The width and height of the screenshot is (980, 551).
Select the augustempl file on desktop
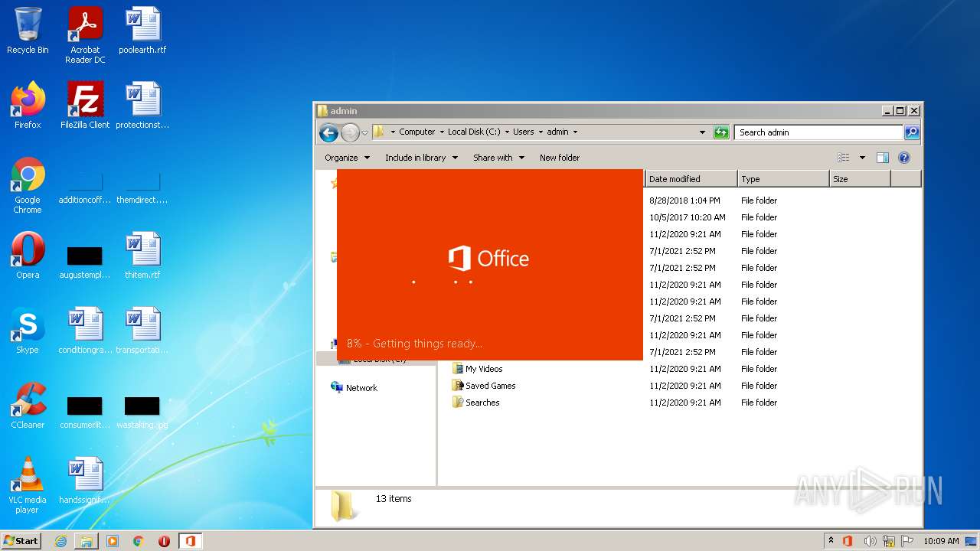pos(85,262)
